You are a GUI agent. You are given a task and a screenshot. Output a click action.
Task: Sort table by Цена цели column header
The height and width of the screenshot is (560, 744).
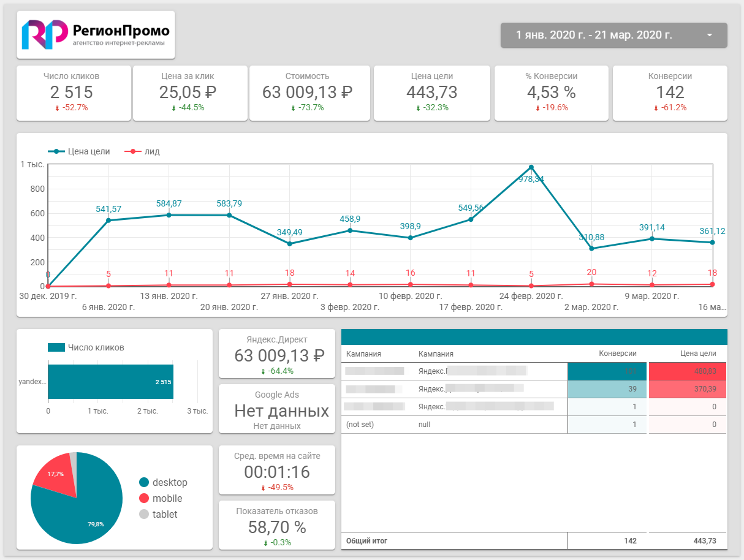pyautogui.click(x=699, y=354)
